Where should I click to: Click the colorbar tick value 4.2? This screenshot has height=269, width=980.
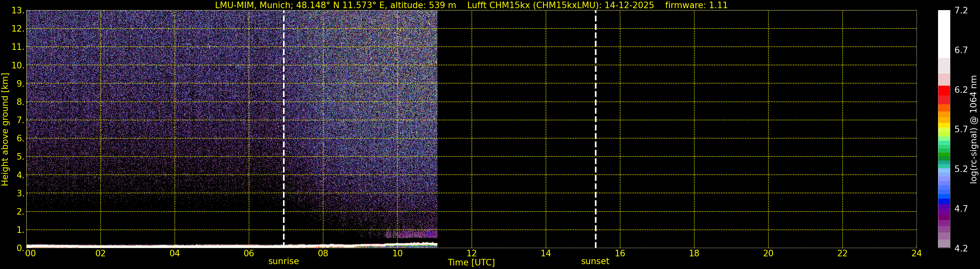pyautogui.click(x=961, y=248)
